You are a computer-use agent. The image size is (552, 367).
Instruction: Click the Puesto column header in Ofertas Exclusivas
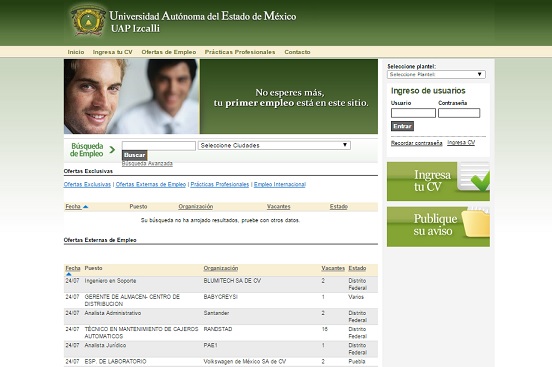click(x=138, y=206)
